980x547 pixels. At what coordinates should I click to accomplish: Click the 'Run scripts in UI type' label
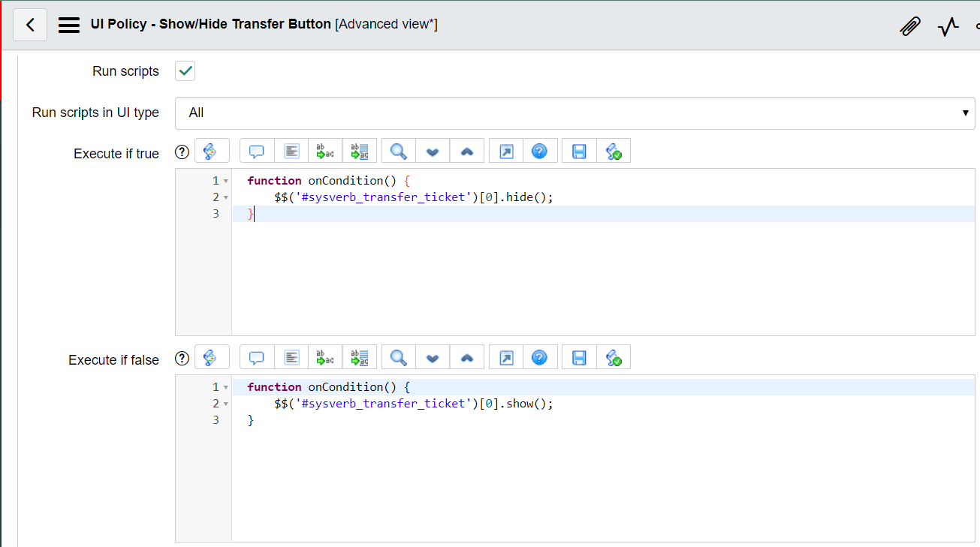tap(95, 113)
